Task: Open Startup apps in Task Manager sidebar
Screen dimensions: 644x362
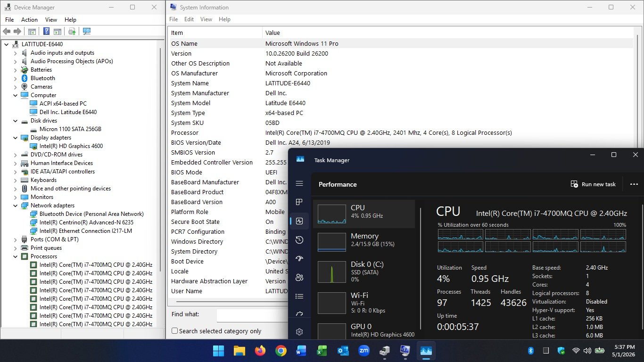Action: coord(299,259)
